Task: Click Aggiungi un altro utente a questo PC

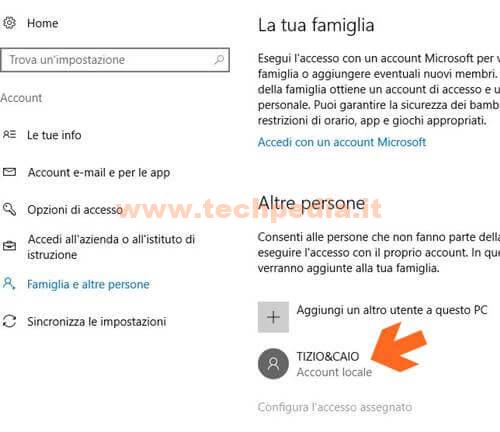Action: point(392,310)
